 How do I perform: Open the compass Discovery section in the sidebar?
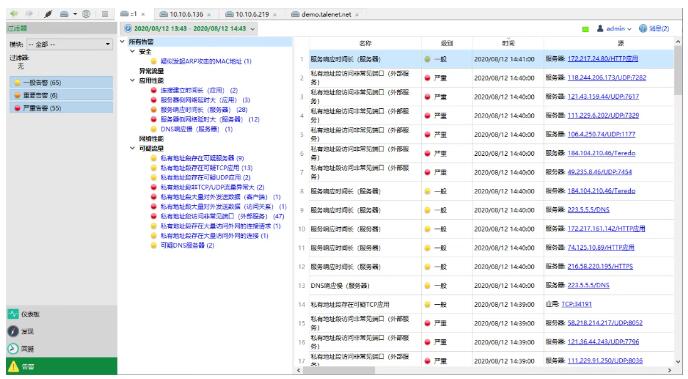[x=13, y=331]
